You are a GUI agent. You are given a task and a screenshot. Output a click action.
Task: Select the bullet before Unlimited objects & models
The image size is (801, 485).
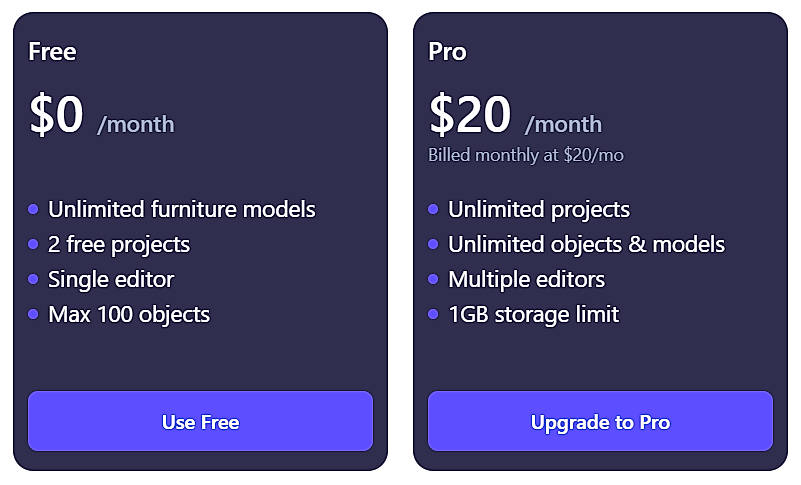(x=433, y=245)
